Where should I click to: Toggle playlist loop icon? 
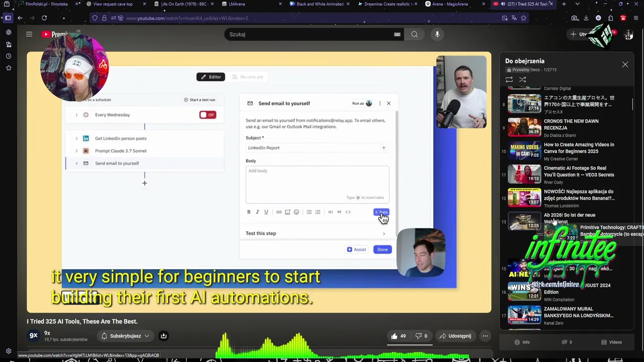[509, 79]
